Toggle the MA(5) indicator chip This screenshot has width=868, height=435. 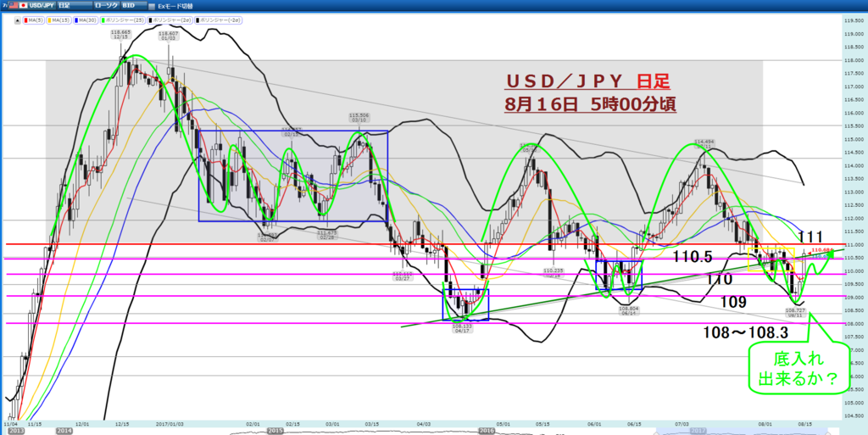click(34, 20)
